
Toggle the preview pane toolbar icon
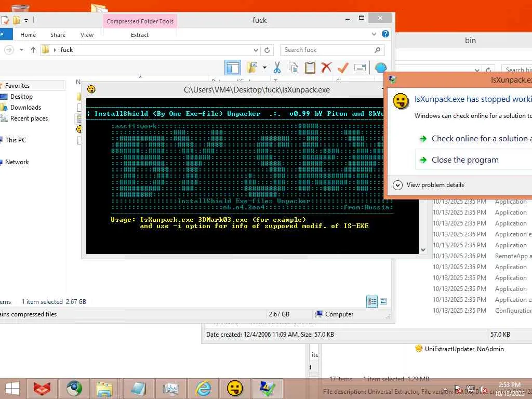click(x=233, y=68)
